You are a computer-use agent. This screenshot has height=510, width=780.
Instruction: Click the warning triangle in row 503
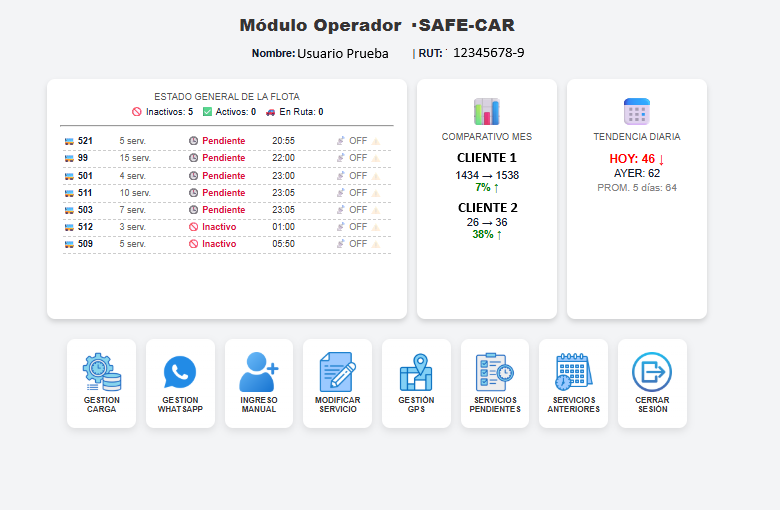[376, 210]
